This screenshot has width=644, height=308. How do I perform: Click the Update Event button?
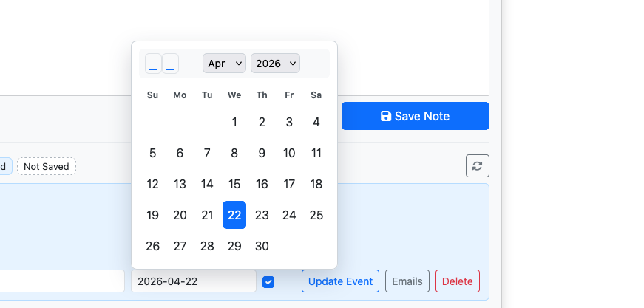(x=340, y=281)
